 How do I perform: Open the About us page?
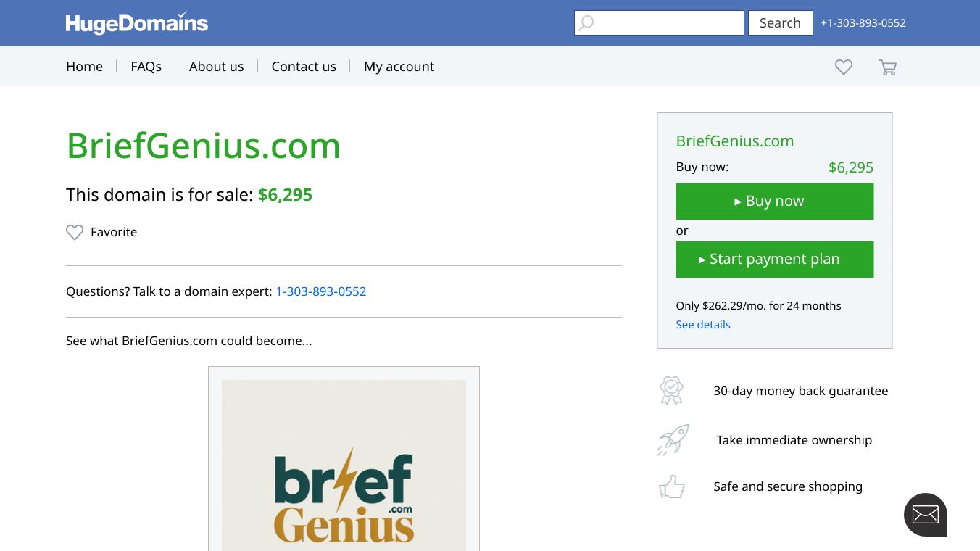216,67
